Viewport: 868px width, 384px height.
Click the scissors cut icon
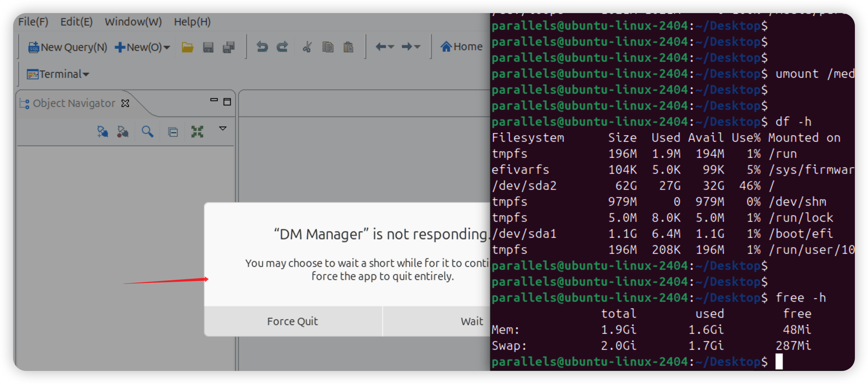307,47
